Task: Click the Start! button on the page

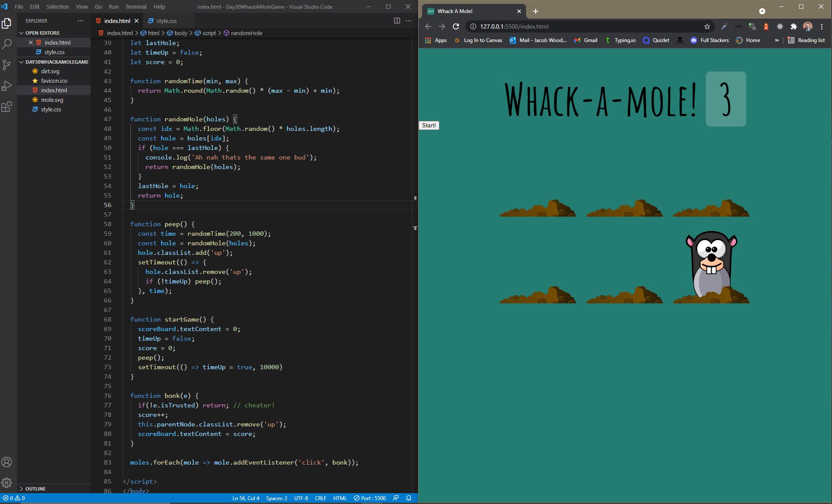Action: click(x=429, y=125)
